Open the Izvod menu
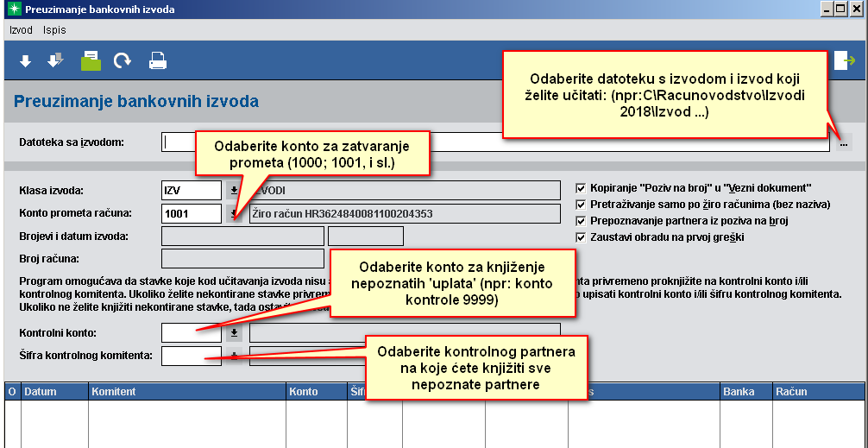 (21, 29)
